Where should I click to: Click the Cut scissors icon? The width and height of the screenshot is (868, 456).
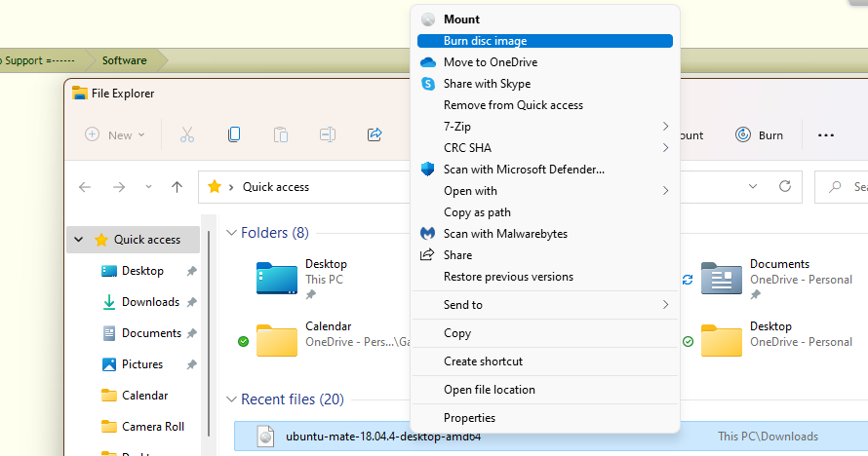(187, 134)
